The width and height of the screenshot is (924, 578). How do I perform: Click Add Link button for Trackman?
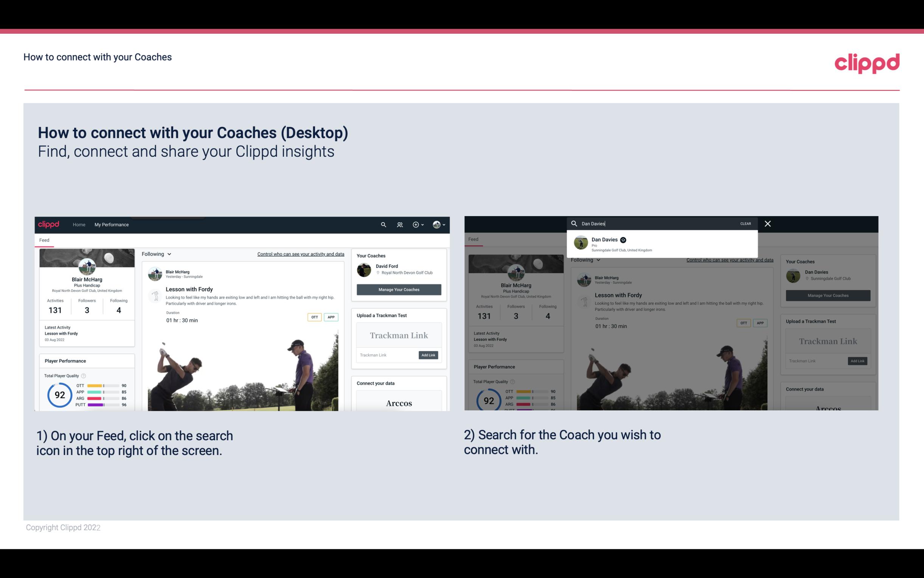(x=428, y=355)
